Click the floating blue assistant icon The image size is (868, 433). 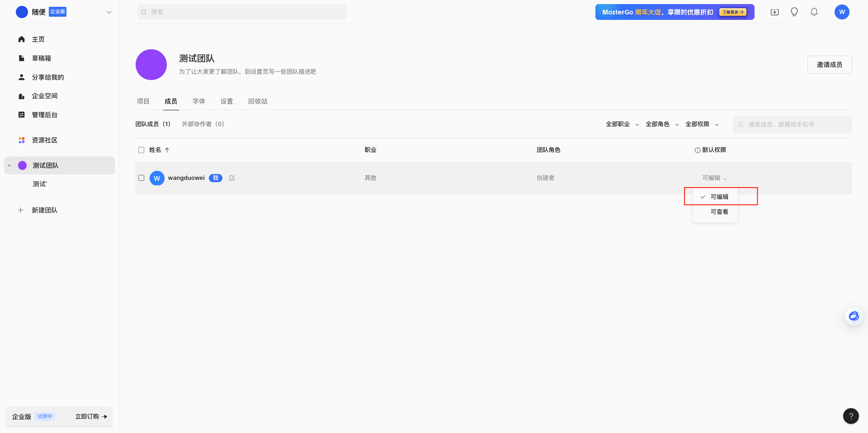pos(854,316)
